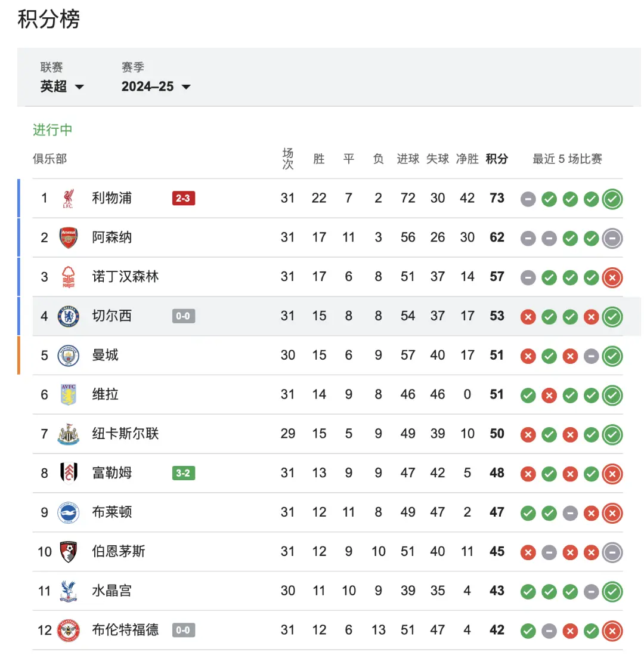This screenshot has width=644, height=655.
Task: Click the Chelsea club crest icon
Action: click(68, 316)
